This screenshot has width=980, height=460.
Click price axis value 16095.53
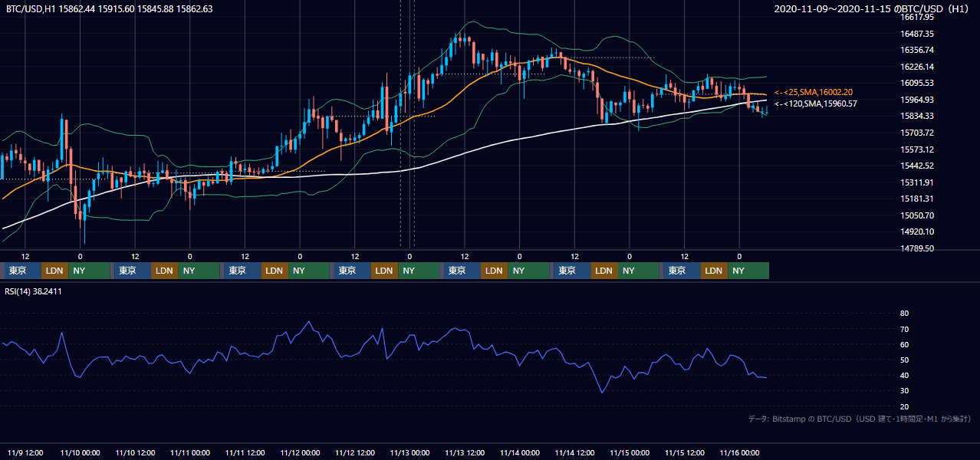916,83
